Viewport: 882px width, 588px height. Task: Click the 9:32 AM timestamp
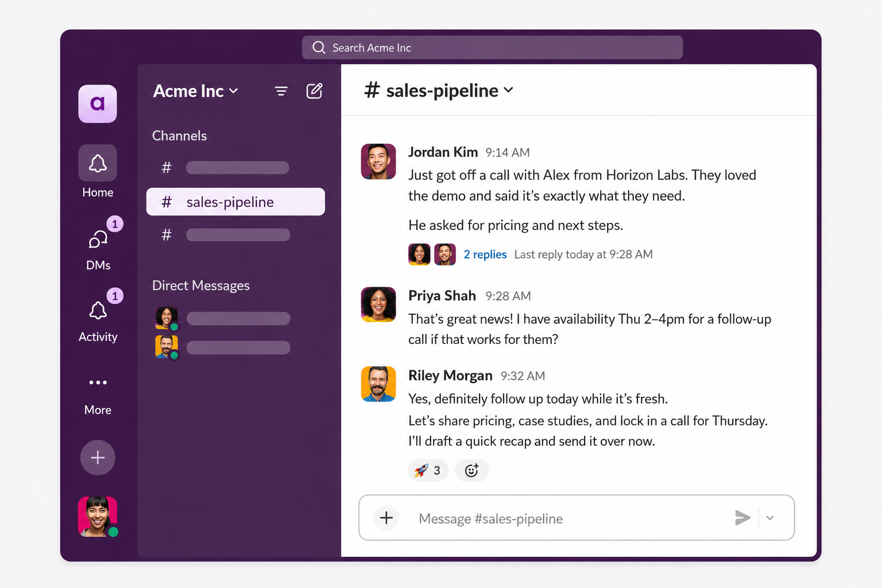523,376
